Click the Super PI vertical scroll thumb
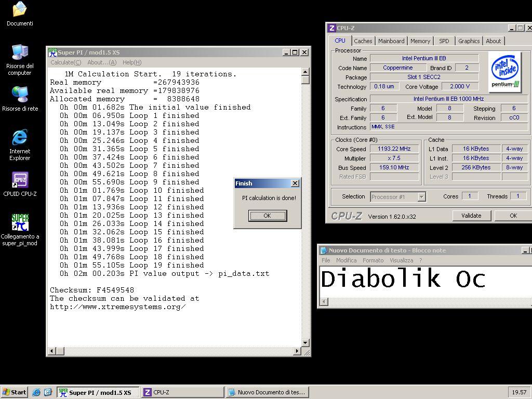This screenshot has width=532, height=399. click(305, 79)
